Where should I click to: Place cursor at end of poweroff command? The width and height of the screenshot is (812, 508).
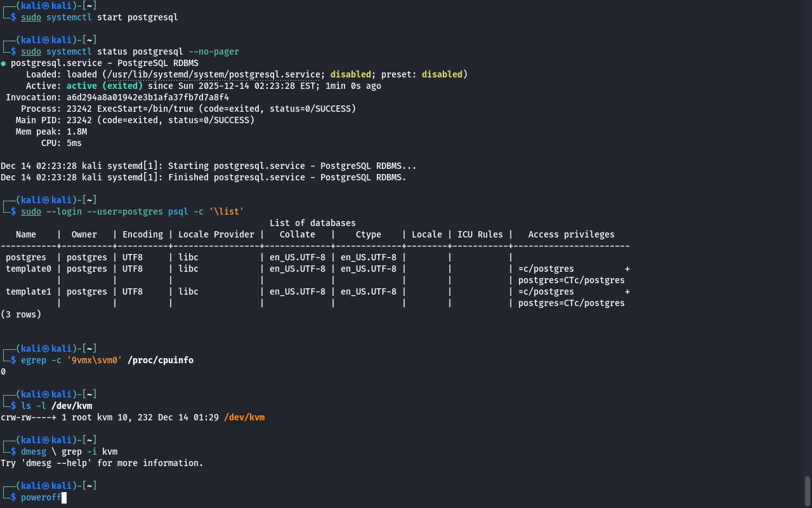point(63,497)
